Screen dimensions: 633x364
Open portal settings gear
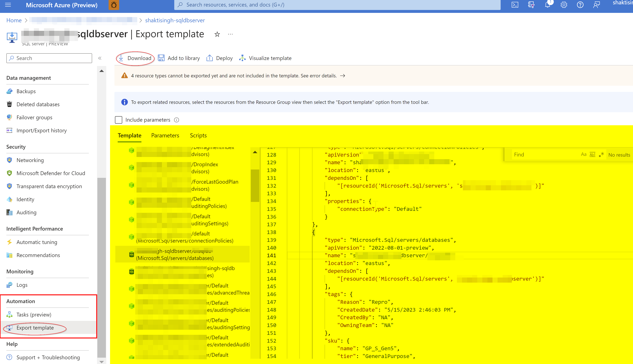point(564,5)
